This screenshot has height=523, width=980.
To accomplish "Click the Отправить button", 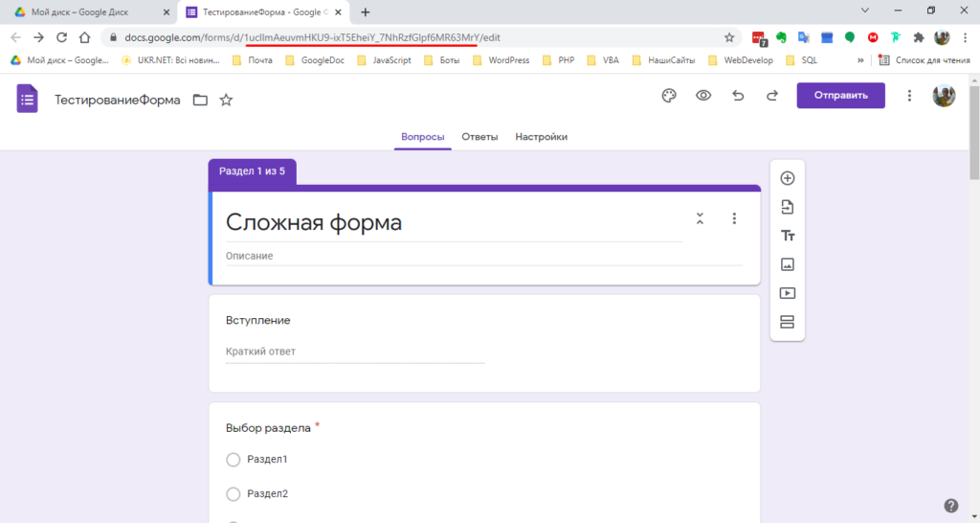I will click(x=840, y=96).
